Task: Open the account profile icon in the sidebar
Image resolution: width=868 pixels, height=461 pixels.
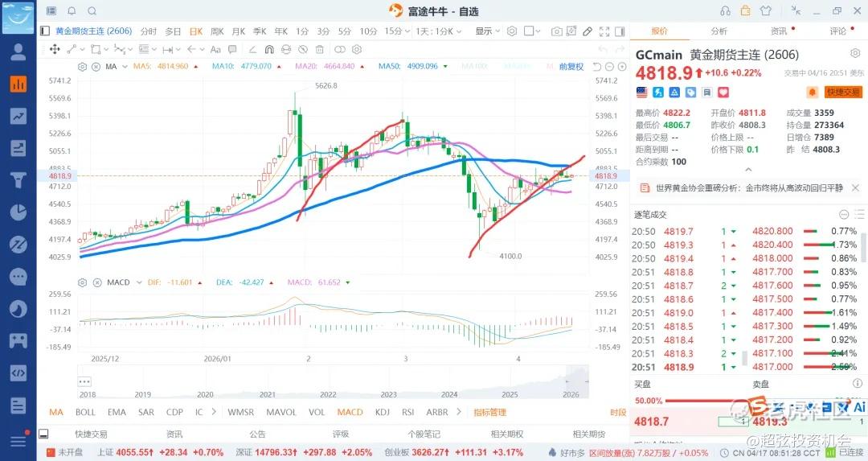Action: point(18,52)
